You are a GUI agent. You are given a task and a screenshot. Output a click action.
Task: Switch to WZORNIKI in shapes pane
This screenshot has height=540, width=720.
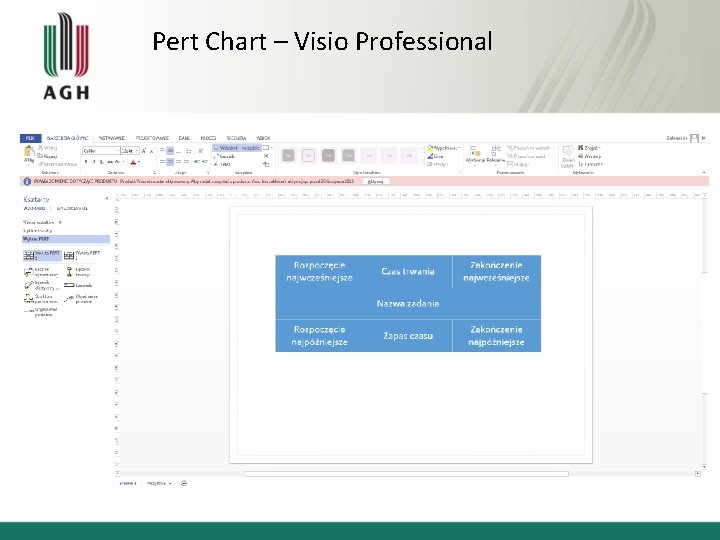click(34, 208)
